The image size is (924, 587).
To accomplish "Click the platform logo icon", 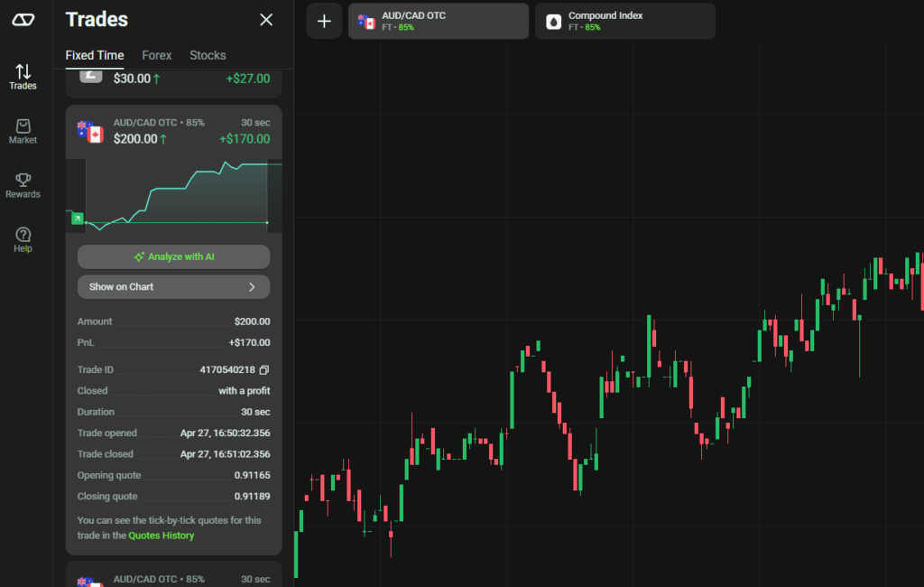I will click(23, 20).
